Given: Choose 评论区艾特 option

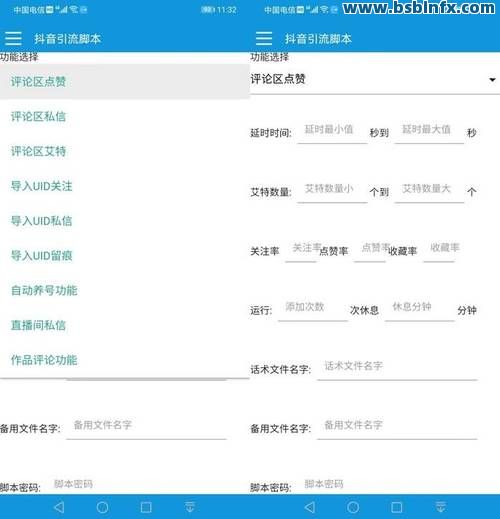Looking at the screenshot, I should click(x=125, y=151).
